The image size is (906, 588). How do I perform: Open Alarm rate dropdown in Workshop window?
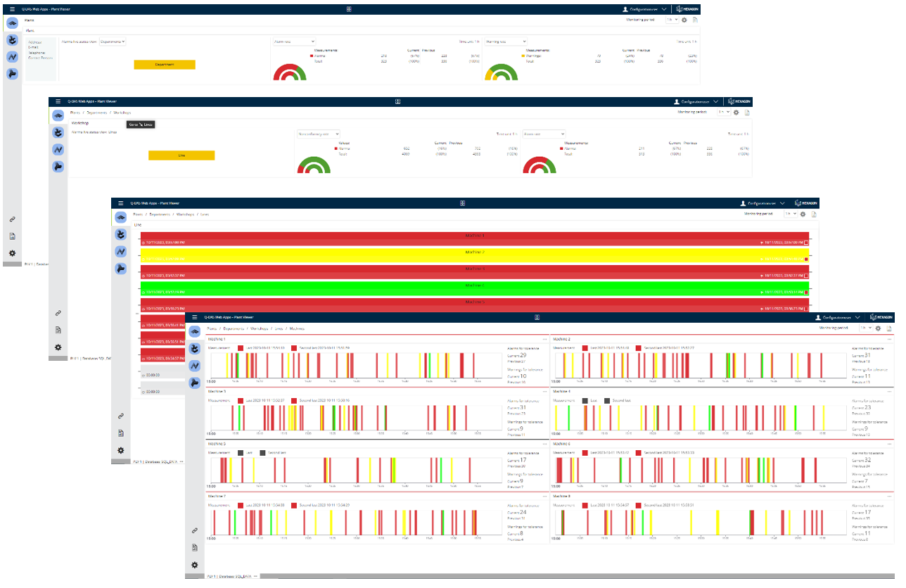point(544,134)
